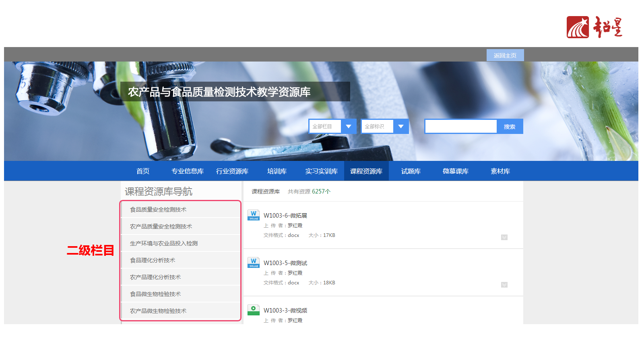Image resolution: width=644 pixels, height=362 pixels.
Task: Click the 课程资源库 breadcrumb label
Action: coord(266,191)
